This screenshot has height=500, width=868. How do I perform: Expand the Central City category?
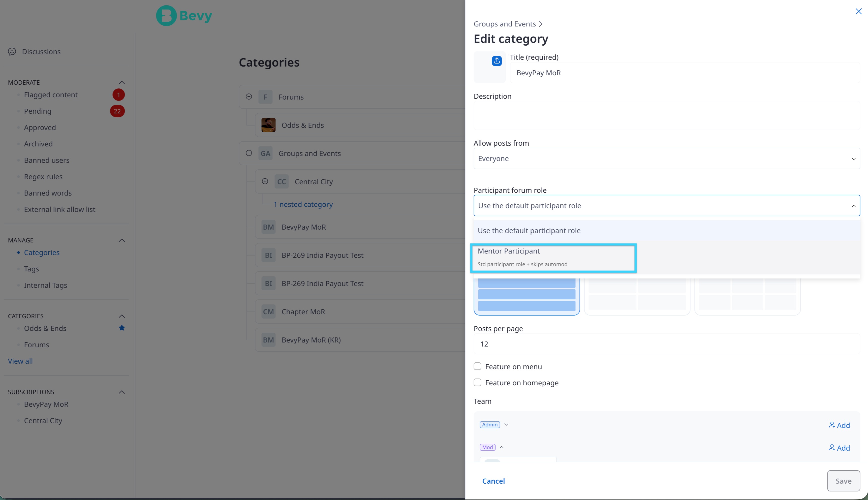(x=265, y=181)
